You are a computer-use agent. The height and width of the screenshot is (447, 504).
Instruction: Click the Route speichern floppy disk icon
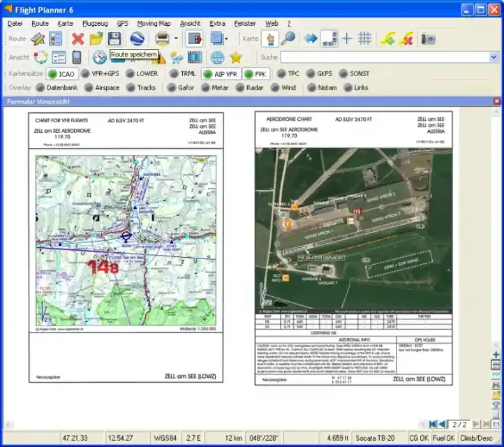tap(114, 39)
